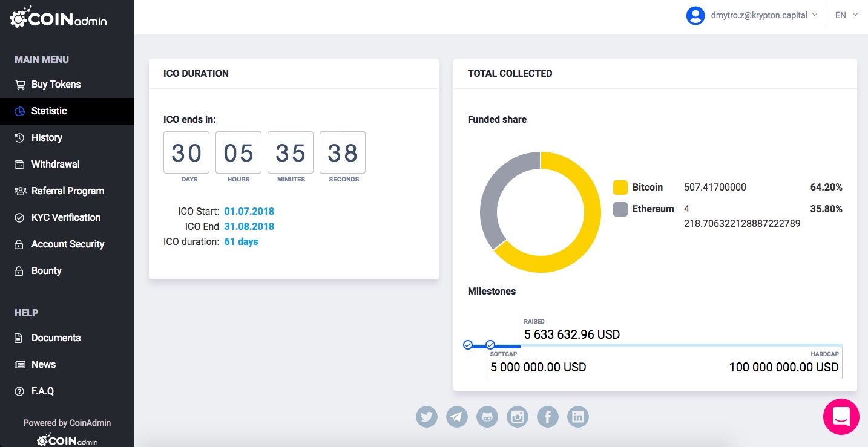Click the F.A.Q help link
The width and height of the screenshot is (868, 447).
point(42,391)
